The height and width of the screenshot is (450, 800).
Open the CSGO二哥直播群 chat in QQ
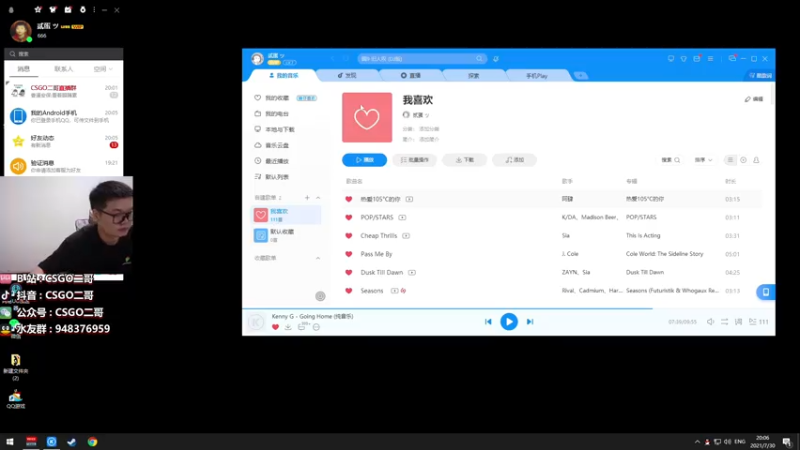pos(64,91)
